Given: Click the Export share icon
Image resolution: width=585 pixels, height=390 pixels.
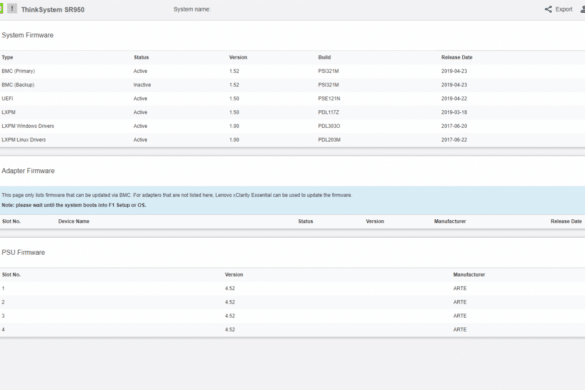Looking at the screenshot, I should [548, 9].
